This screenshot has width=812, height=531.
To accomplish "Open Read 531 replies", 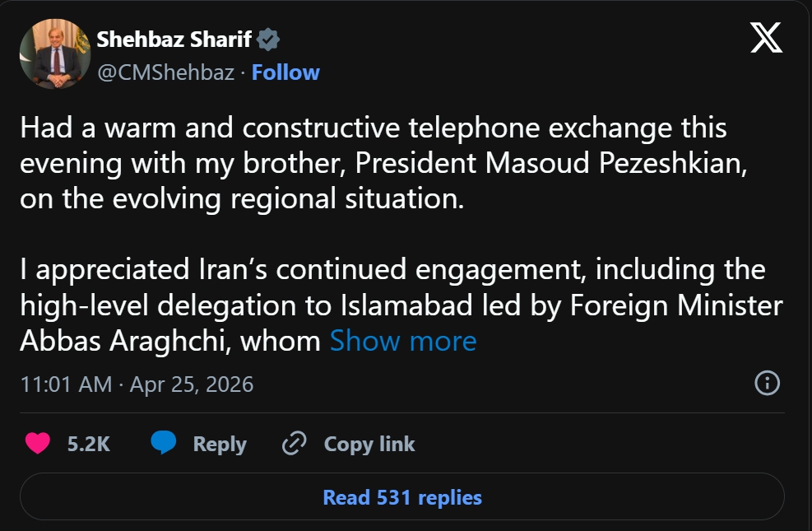I will point(402,497).
